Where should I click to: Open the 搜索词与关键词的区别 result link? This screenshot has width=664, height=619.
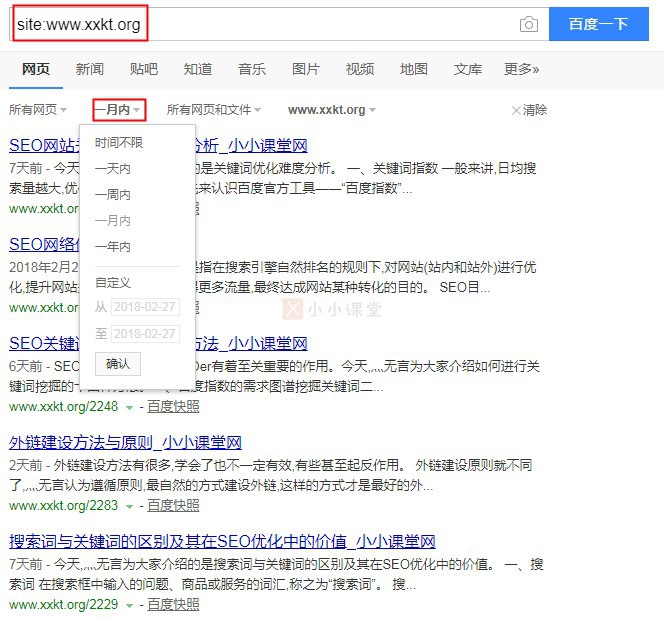[x=222, y=542]
